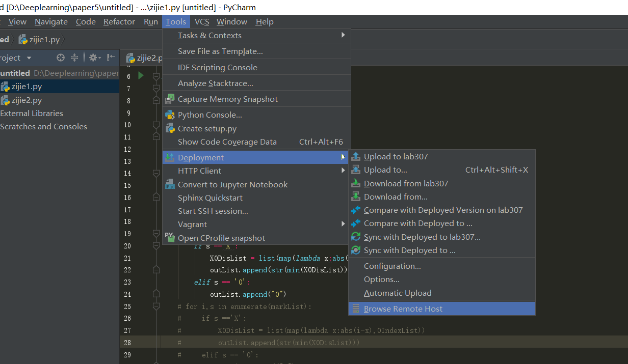Open the Refactor menu
Image resolution: width=628 pixels, height=364 pixels.
[119, 22]
